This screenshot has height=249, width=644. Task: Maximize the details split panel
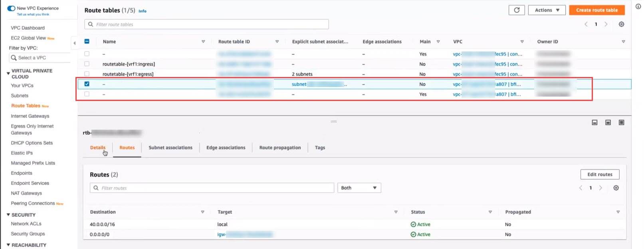[x=621, y=123]
